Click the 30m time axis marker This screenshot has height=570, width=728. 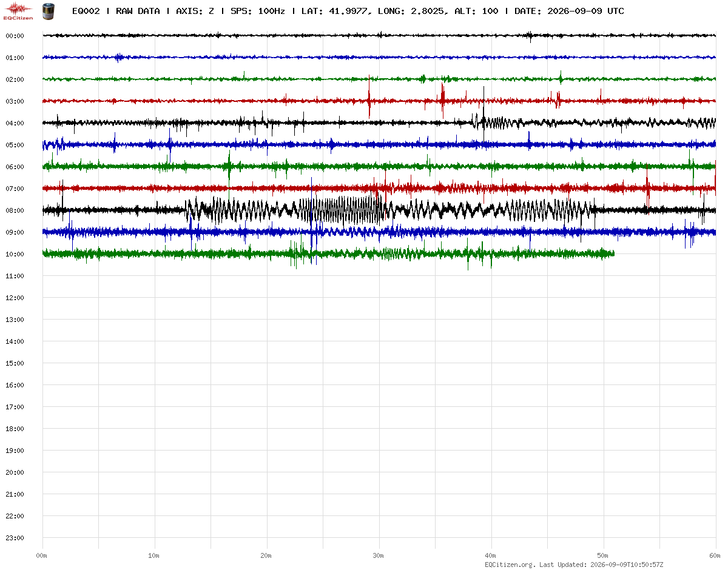(377, 555)
